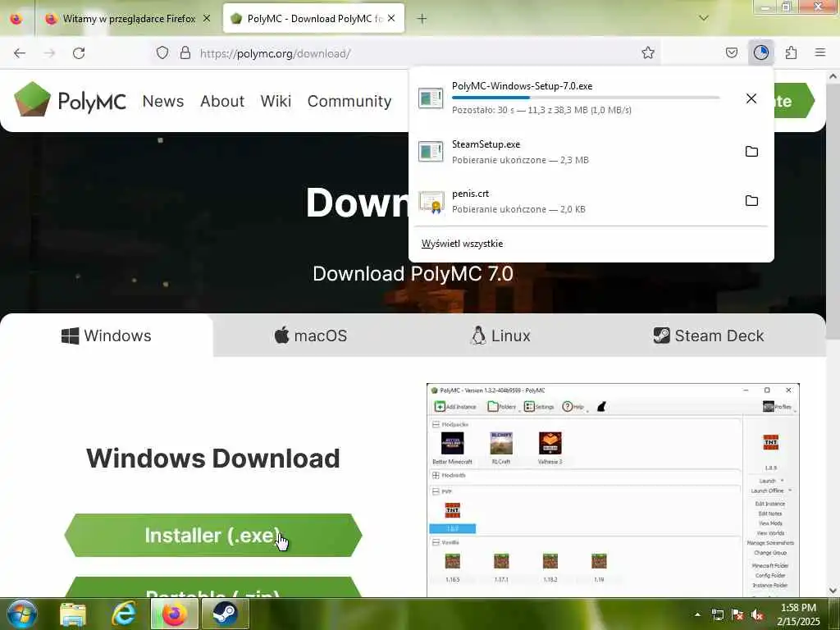This screenshot has height=630, width=840.
Task: Launch Internet Explorer from the taskbar
Action: 123,614
